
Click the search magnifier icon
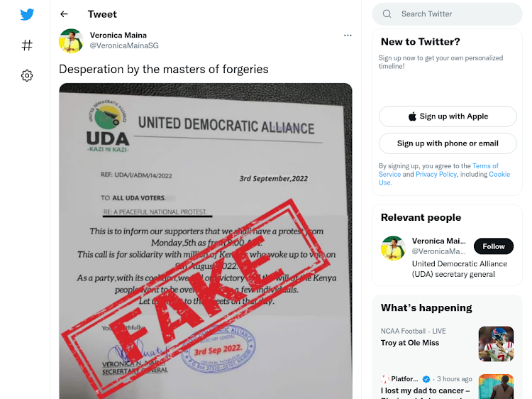[387, 14]
